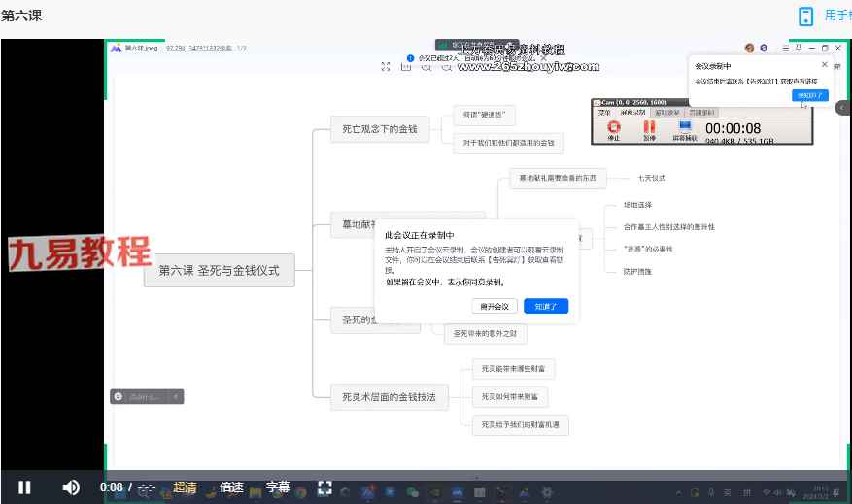The image size is (852, 504).
Task: Click the red stop recording icon
Action: click(613, 127)
